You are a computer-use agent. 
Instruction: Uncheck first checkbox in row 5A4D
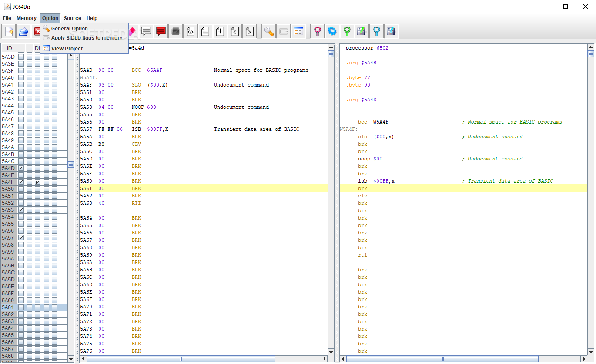(21, 168)
